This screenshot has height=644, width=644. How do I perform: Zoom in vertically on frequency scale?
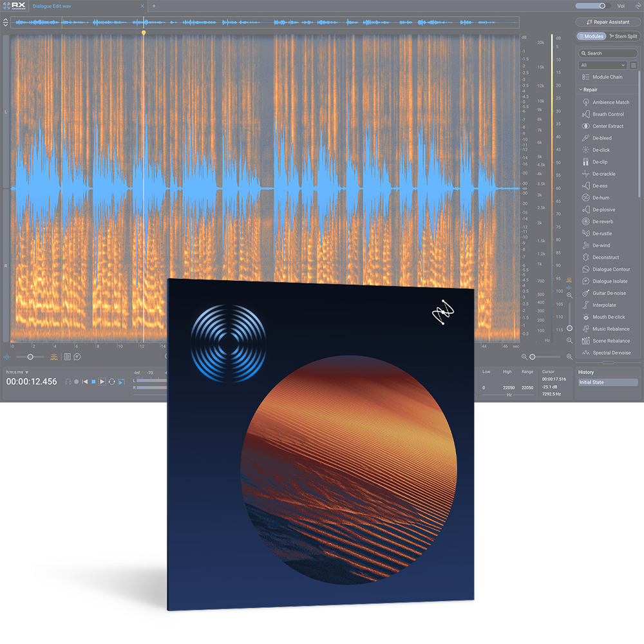tap(570, 295)
